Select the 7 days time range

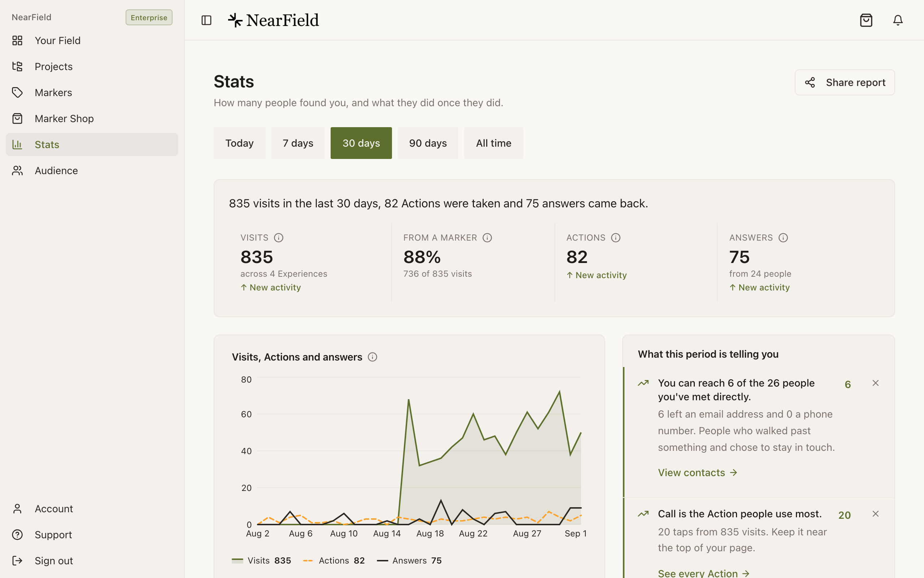pyautogui.click(x=298, y=143)
